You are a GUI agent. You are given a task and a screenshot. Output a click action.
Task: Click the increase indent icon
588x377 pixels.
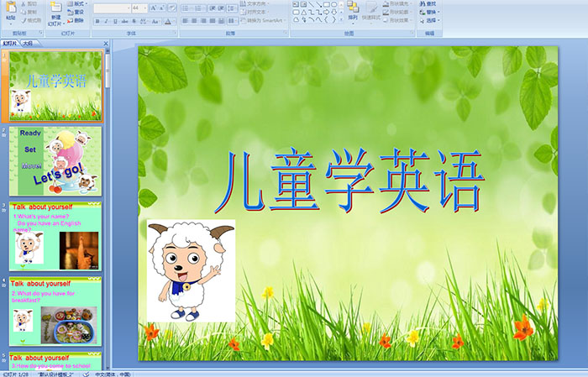pyautogui.click(x=221, y=8)
